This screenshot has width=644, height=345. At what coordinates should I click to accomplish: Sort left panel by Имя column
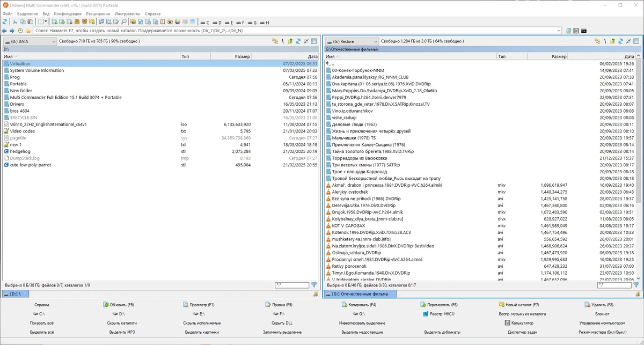(91, 56)
